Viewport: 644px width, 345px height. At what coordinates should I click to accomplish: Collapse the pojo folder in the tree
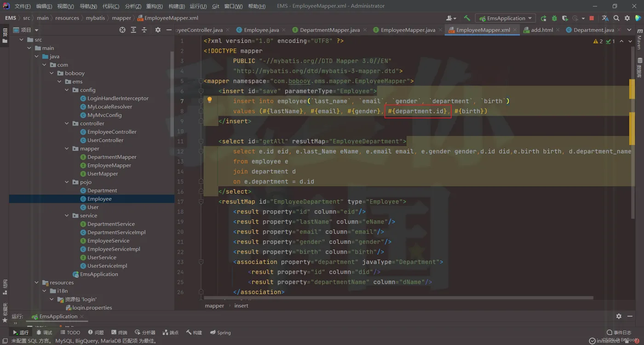67,182
